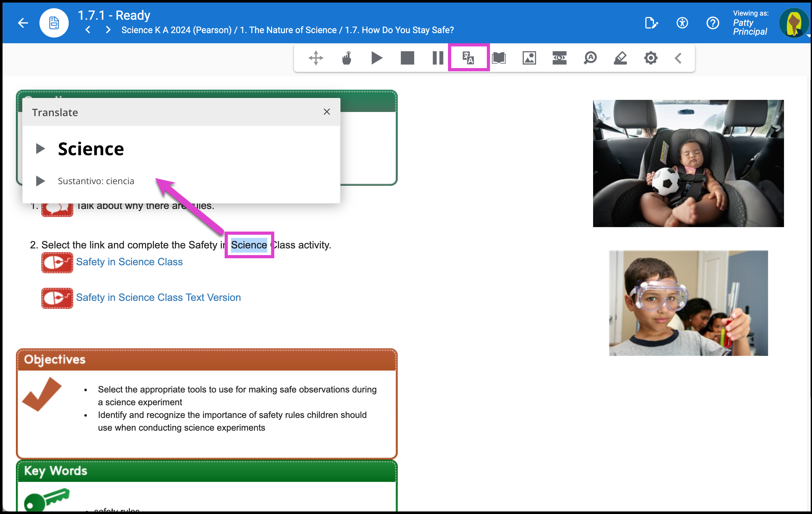Screen dimensions: 812x514
Task: Click the discussion speech bubble icon
Action: click(57, 209)
